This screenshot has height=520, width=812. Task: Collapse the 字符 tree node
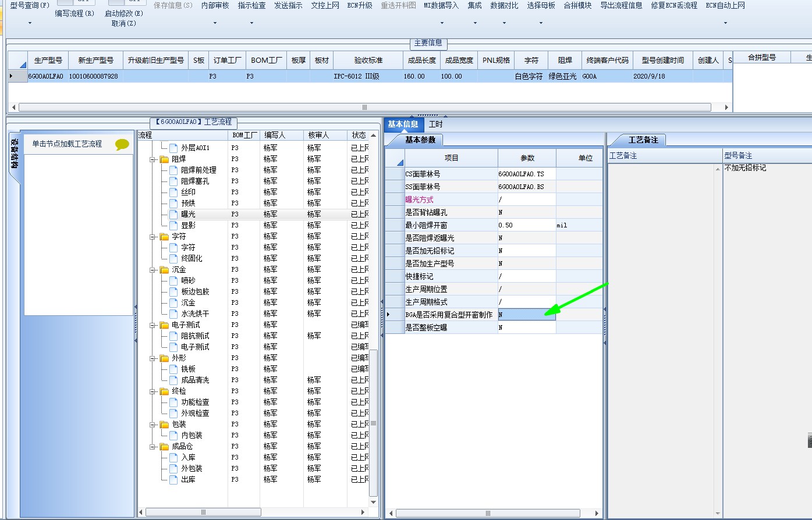(x=153, y=237)
